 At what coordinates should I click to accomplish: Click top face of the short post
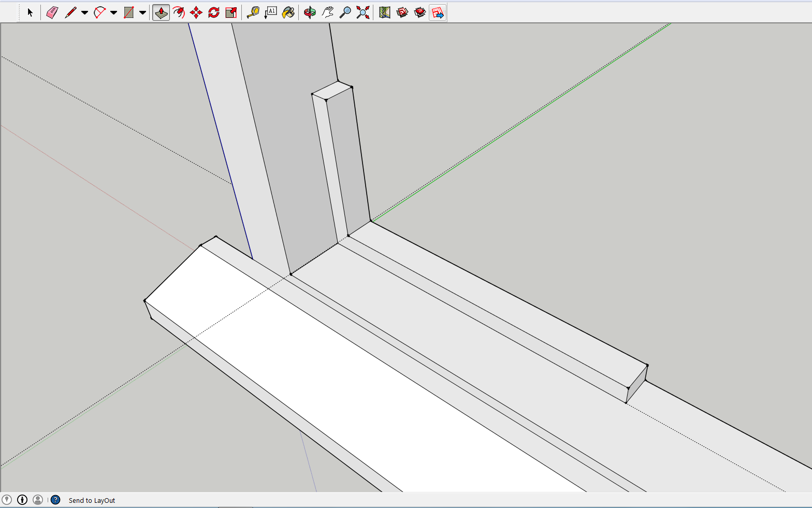pos(332,91)
